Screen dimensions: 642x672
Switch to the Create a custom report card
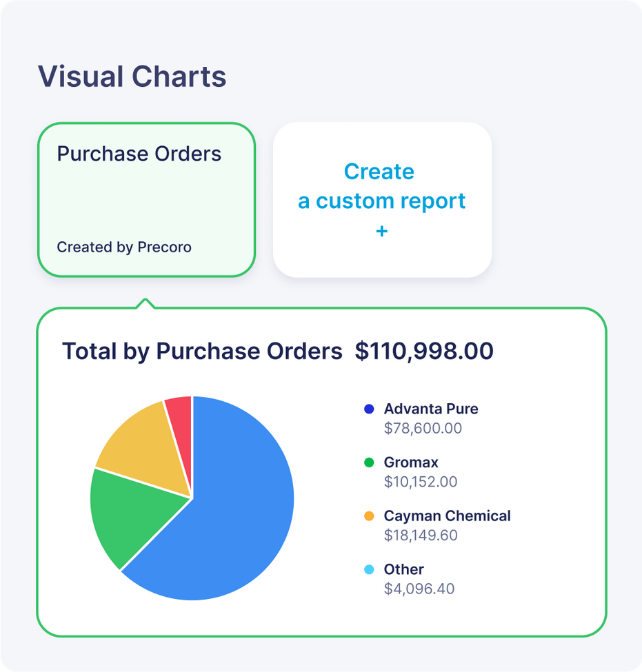click(381, 199)
